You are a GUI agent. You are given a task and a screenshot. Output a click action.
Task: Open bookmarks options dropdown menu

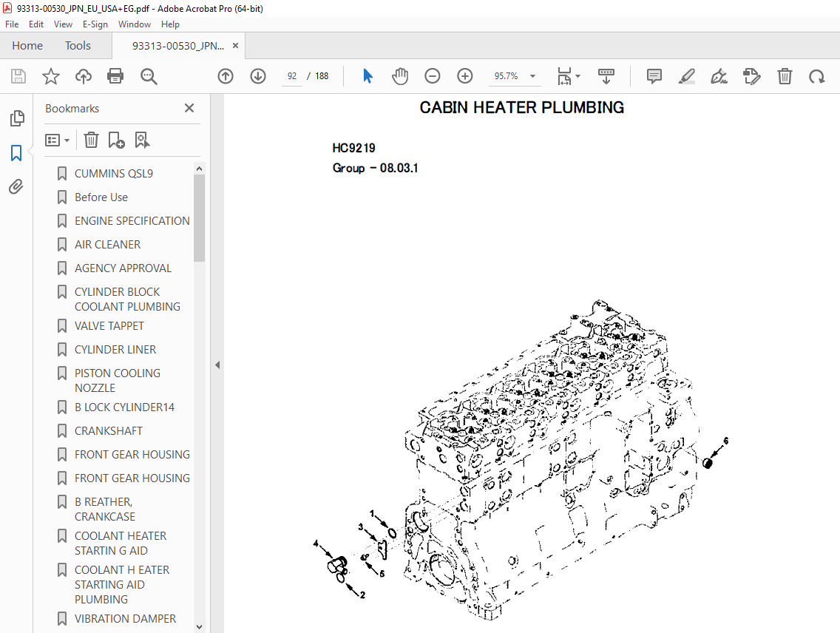pos(58,141)
